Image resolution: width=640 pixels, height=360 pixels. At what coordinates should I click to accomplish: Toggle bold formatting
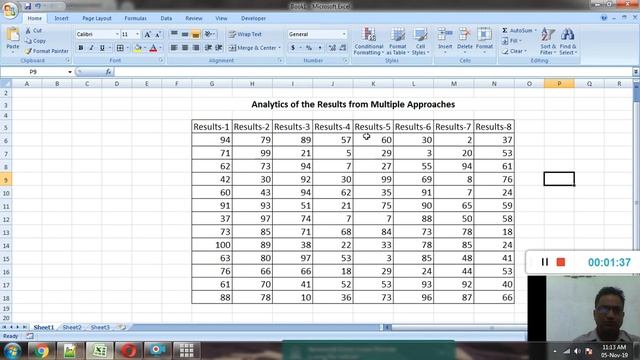tap(81, 48)
